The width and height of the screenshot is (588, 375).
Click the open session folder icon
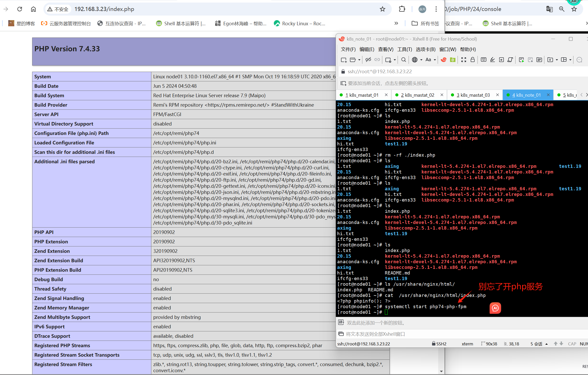click(353, 60)
